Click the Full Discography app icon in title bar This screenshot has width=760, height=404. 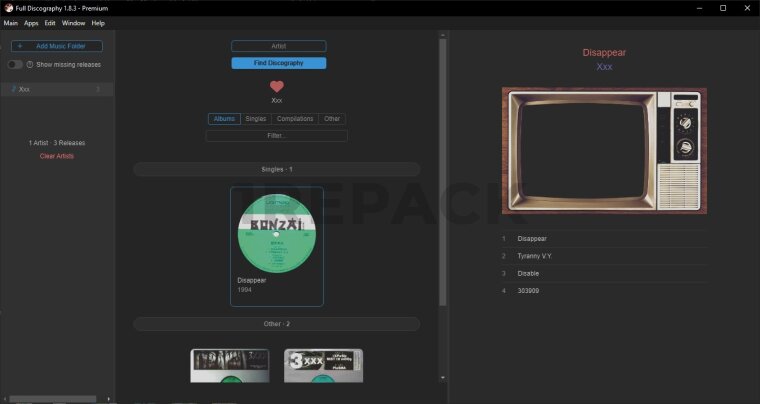pos(8,7)
